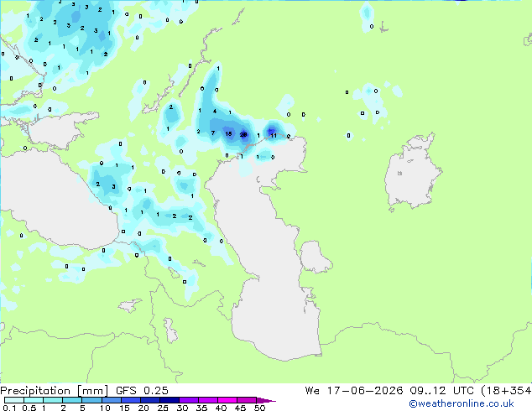Click the 2–5 mm legend color box
Screen dimensions: 532x411
click(72, 400)
